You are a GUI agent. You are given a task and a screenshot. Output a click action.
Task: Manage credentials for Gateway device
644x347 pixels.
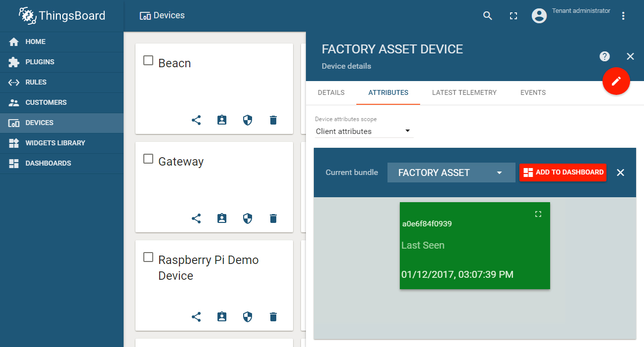(x=248, y=218)
